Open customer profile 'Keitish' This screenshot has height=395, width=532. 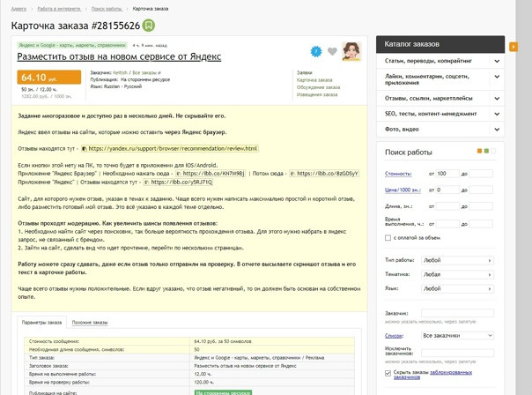pyautogui.click(x=120, y=72)
